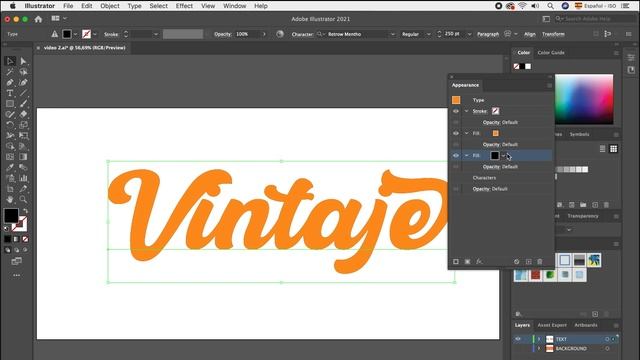The width and height of the screenshot is (640, 360).
Task: Select the Hand tool
Action: 10,199
